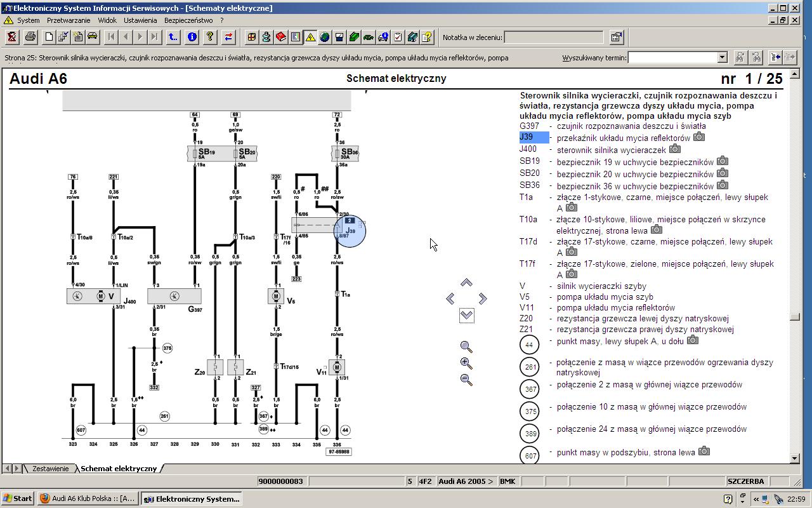The height and width of the screenshot is (508, 812).
Task: Open the Widok menu
Action: click(x=107, y=20)
